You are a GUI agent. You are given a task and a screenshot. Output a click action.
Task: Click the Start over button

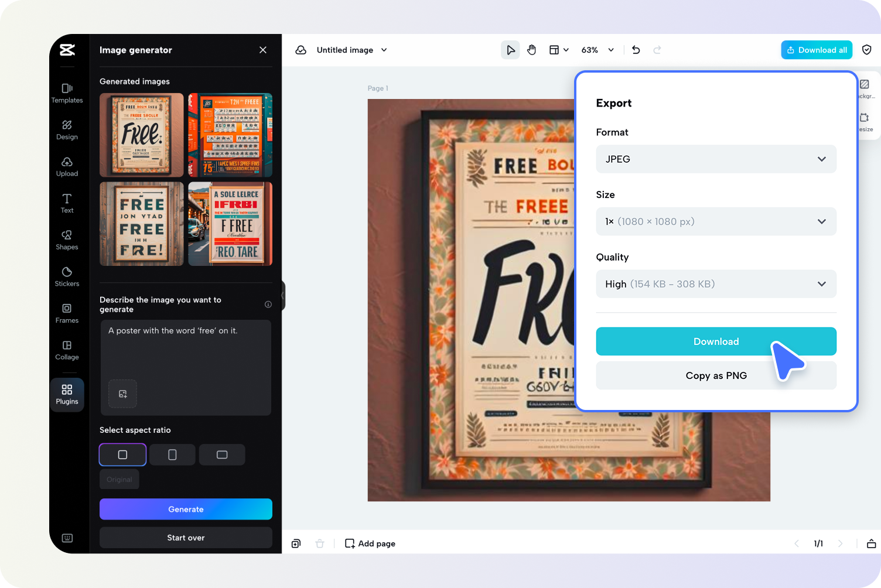(x=186, y=538)
